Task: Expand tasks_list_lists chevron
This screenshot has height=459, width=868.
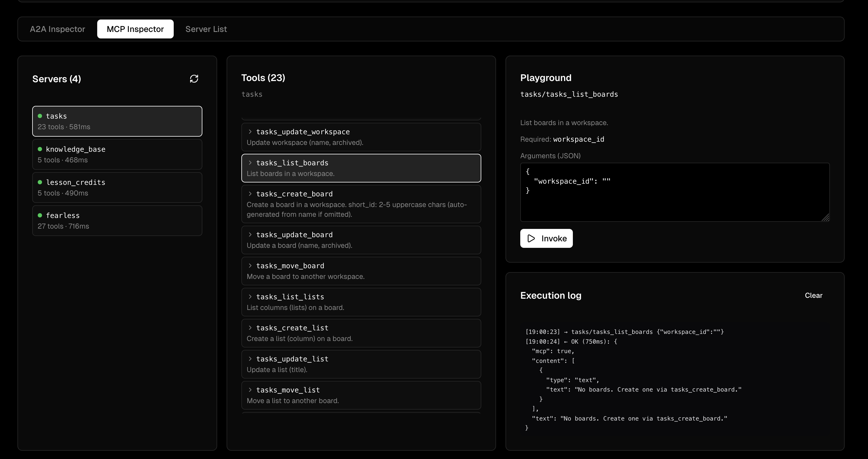Action: pyautogui.click(x=250, y=296)
